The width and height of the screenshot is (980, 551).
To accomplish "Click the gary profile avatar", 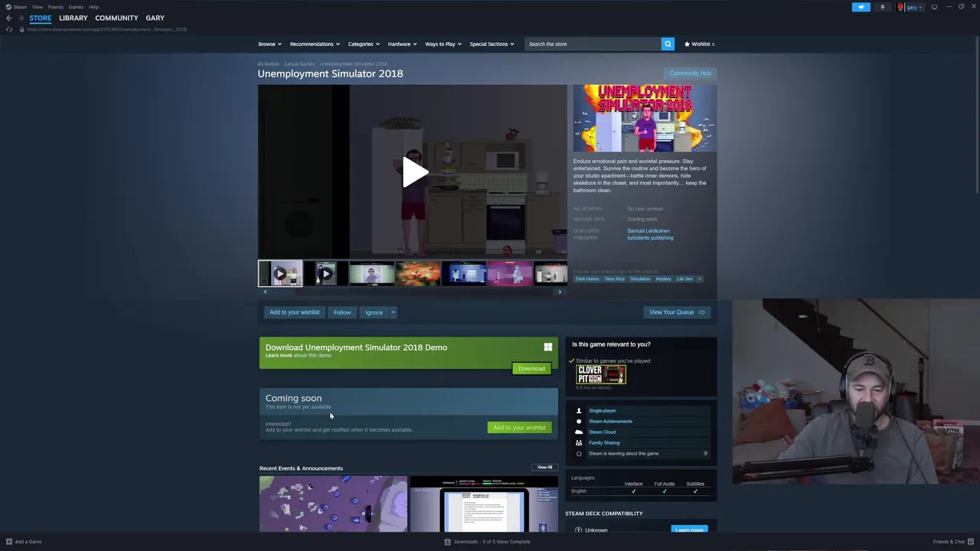I will (x=901, y=7).
